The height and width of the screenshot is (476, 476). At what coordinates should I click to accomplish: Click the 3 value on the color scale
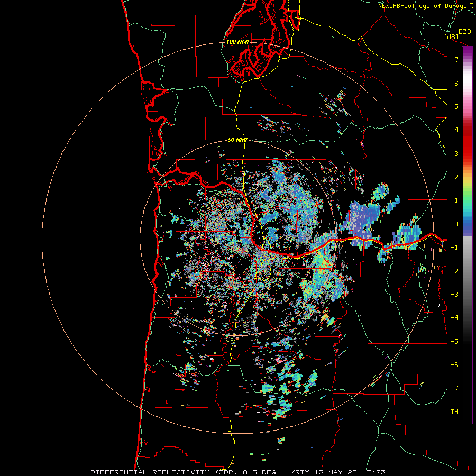pyautogui.click(x=456, y=153)
